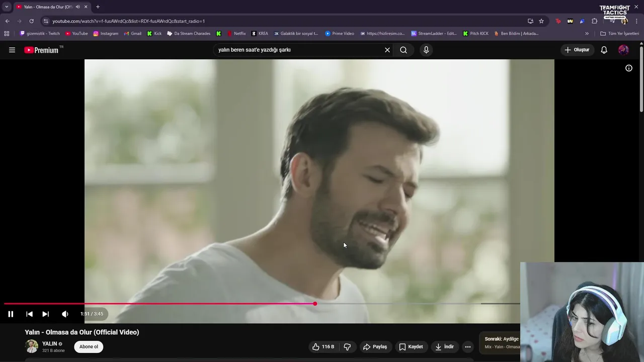This screenshot has height=362, width=644.
Task: Seek using the red progress bar handle
Action: (315, 304)
